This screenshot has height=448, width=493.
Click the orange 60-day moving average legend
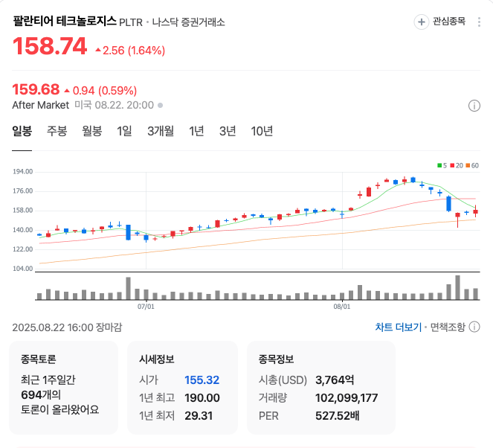click(472, 165)
